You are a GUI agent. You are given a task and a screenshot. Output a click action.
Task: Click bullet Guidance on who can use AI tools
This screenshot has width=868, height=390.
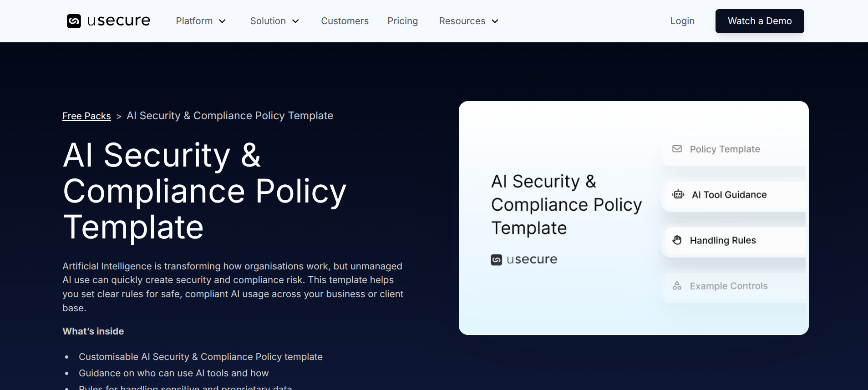click(x=174, y=373)
